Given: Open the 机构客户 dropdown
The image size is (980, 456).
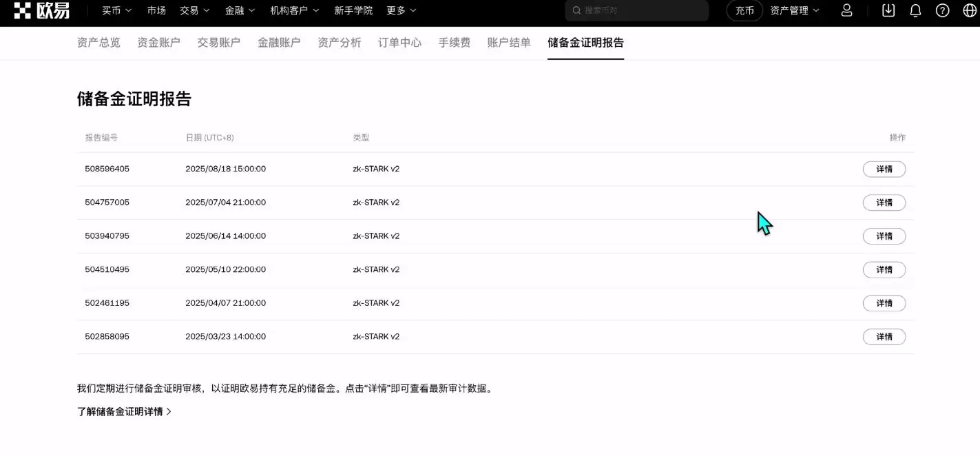Looking at the screenshot, I should [x=295, y=10].
